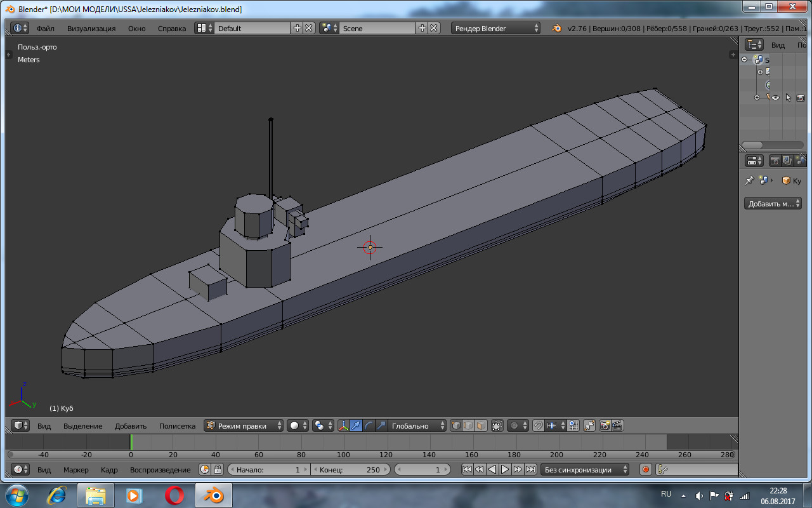Open the Файл menu
The image size is (812, 508).
[x=46, y=28]
